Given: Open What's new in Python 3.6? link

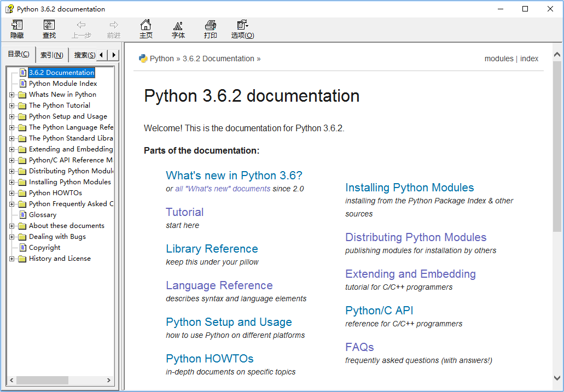Looking at the screenshot, I should (234, 175).
